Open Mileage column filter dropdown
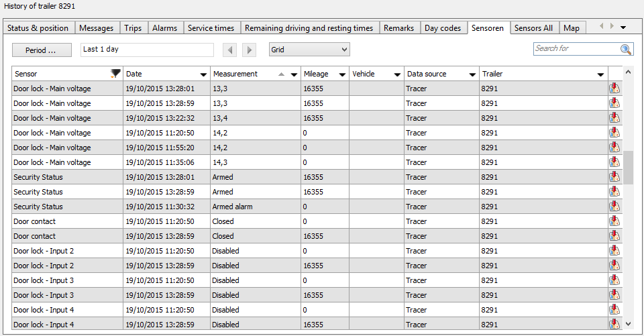Image resolution: width=644 pixels, height=336 pixels. point(341,74)
